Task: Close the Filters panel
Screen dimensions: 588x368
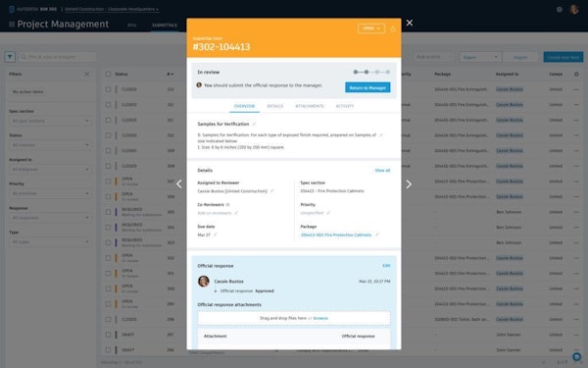Action: pos(87,74)
